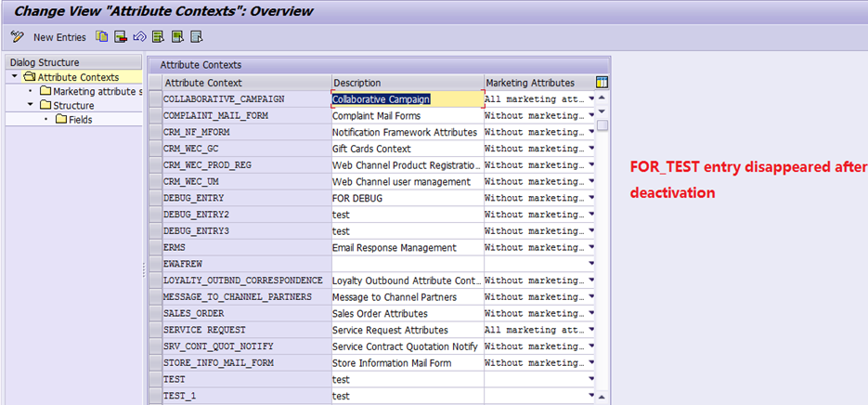Screen dimensions: 868x405
Task: Select the COLLABORATIVE_CAMPAIGN row selector
Action: 156,99
